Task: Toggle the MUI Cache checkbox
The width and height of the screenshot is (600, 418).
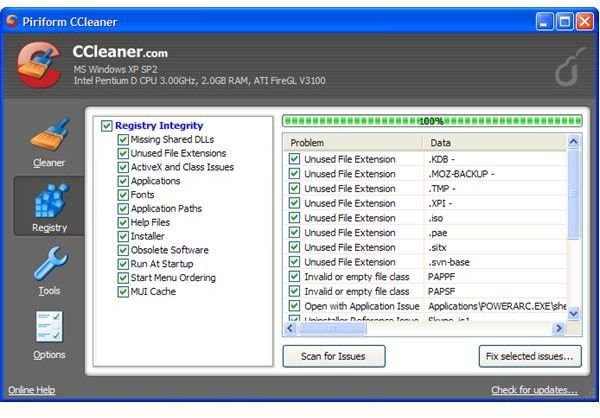Action: (x=123, y=291)
